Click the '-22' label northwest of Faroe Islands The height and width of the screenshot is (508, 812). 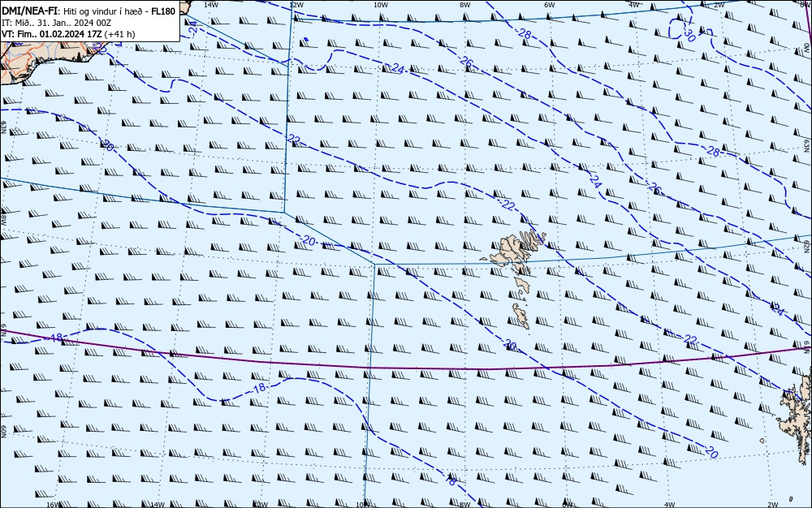(508, 205)
